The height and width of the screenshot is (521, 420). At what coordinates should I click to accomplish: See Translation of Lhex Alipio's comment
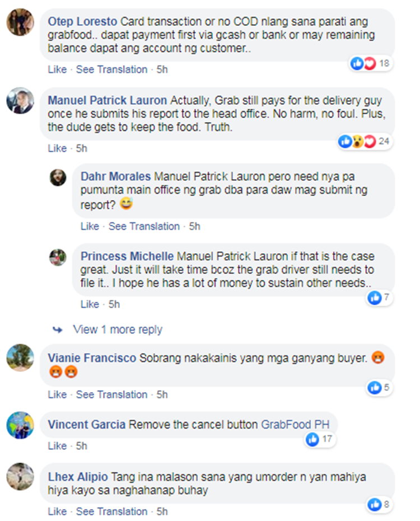[x=111, y=511]
